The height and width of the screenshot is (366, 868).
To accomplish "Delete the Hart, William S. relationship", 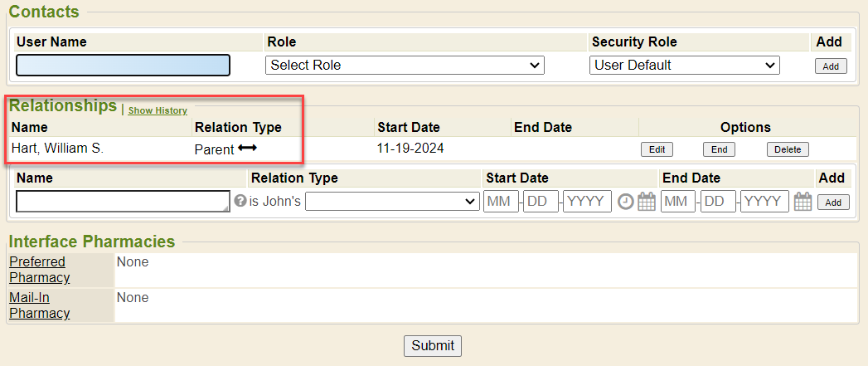I will point(788,149).
